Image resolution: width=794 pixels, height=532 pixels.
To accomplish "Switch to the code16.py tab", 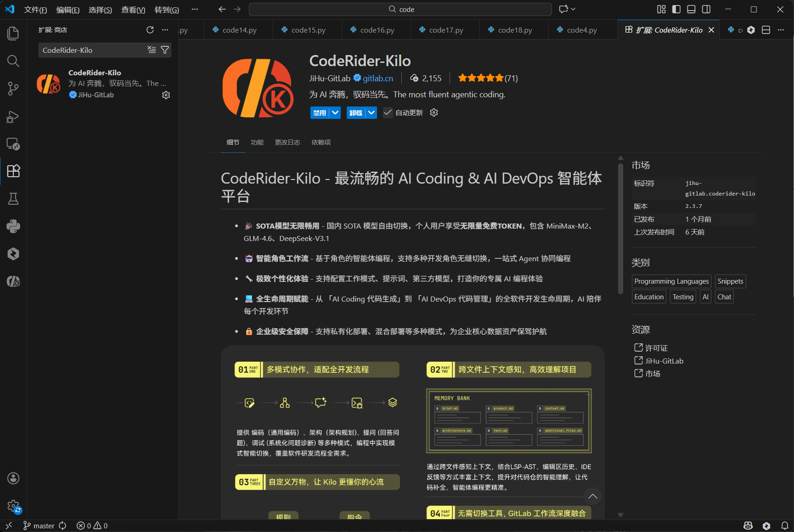I will click(377, 30).
